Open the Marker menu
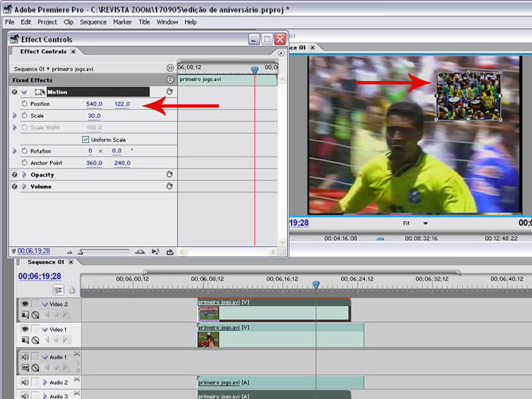 click(x=122, y=22)
